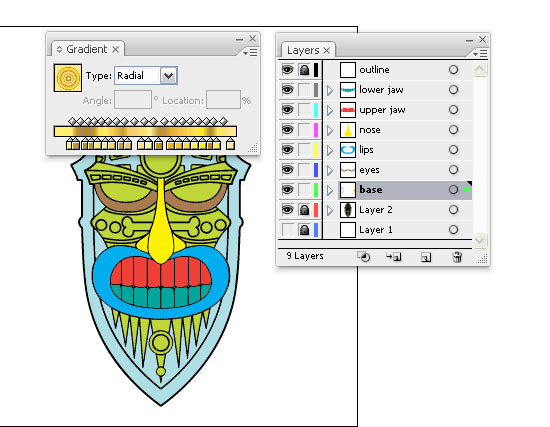
Task: Click the lips layer thumbnail
Action: (x=348, y=150)
